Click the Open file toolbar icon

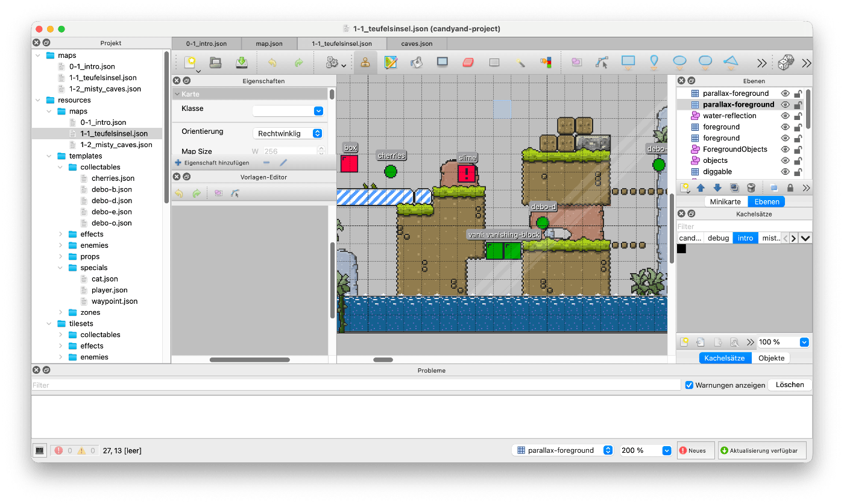tap(216, 62)
